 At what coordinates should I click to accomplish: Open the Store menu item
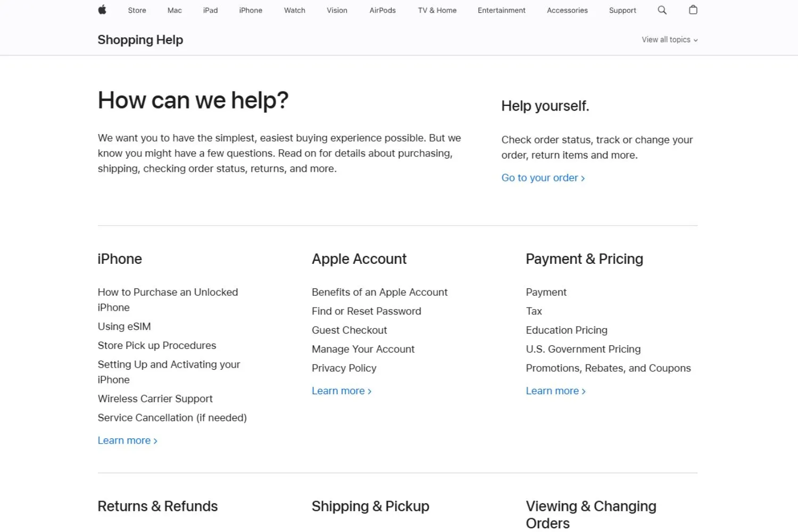(137, 10)
